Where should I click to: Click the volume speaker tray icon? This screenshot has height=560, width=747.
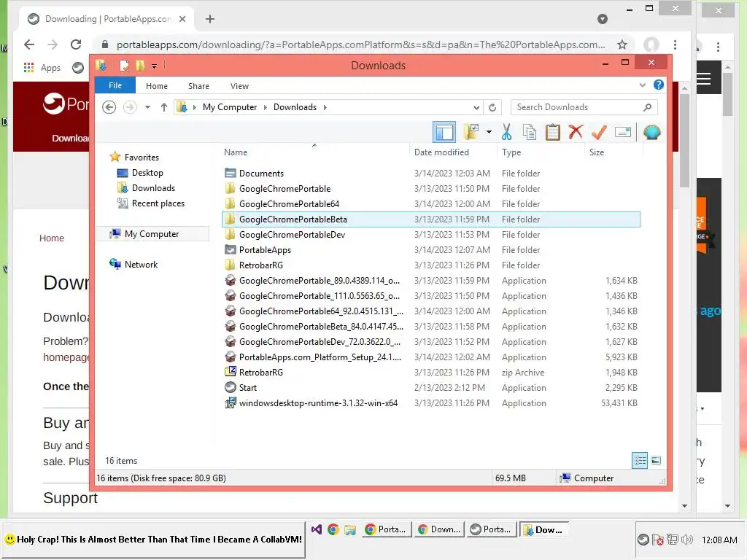tap(686, 540)
